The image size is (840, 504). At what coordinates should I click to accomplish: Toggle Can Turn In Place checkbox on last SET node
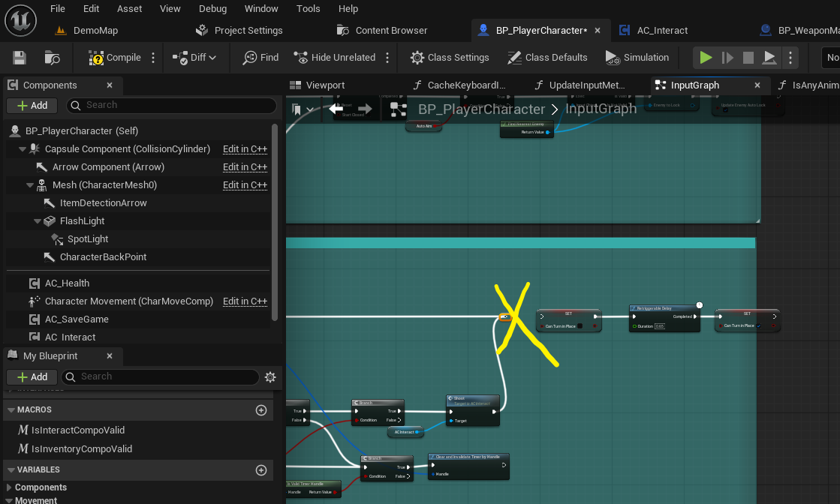tap(759, 325)
